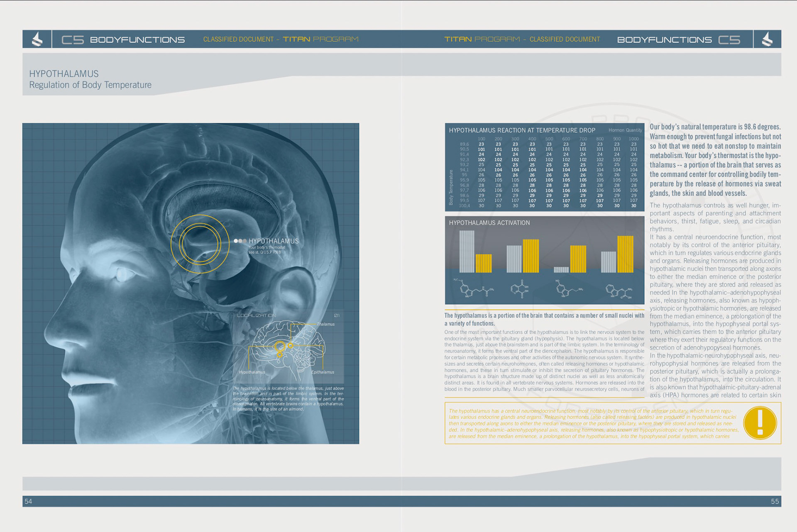The width and height of the screenshot is (797, 532).
Task: Click the Epithalamus label in localization diagram
Action: (x=323, y=372)
